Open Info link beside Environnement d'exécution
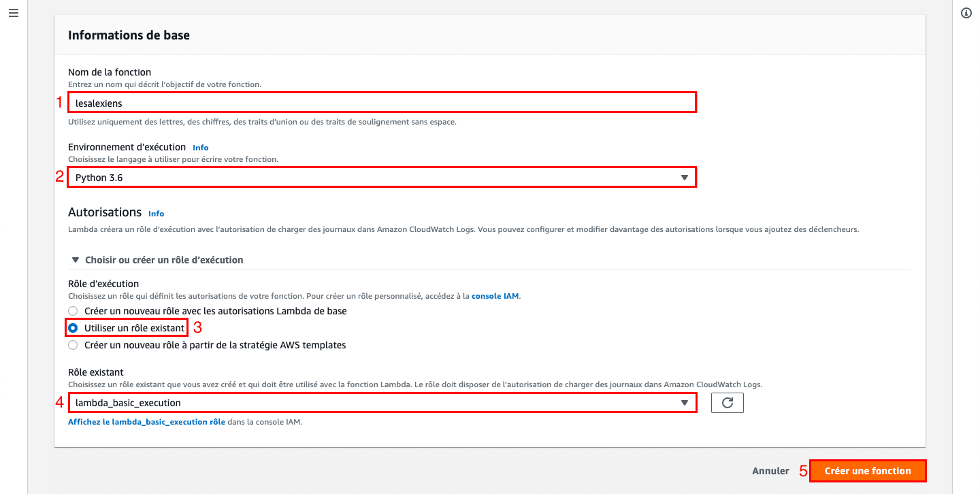This screenshot has height=494, width=980. click(x=200, y=148)
